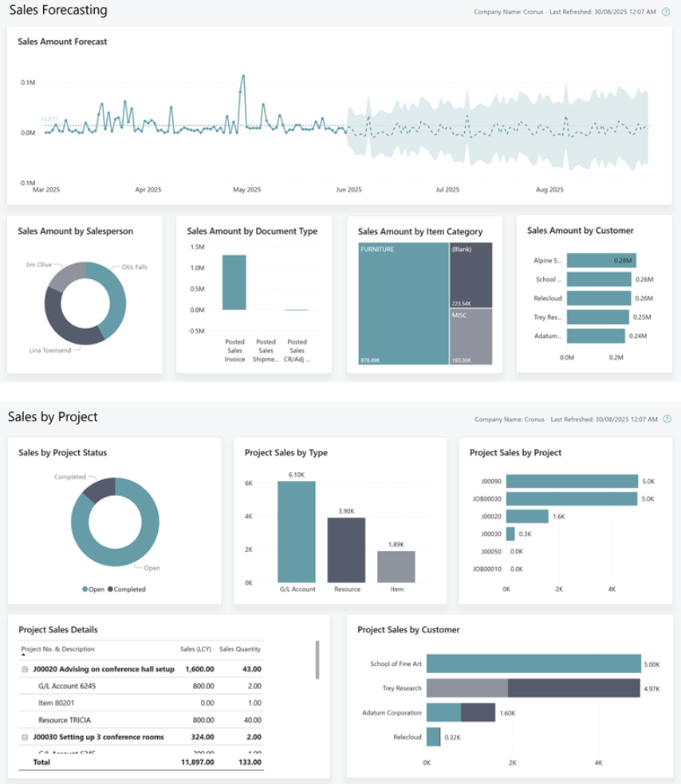Click the Project Sales Details vertical scrollbar
The image size is (681, 784).
318,659
